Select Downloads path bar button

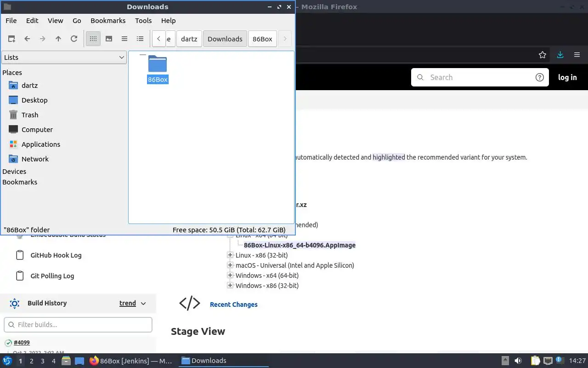225,39
